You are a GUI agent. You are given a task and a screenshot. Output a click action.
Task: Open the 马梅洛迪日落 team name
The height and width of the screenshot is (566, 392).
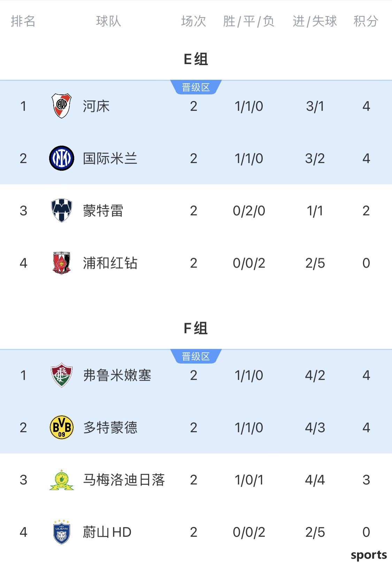(x=124, y=480)
